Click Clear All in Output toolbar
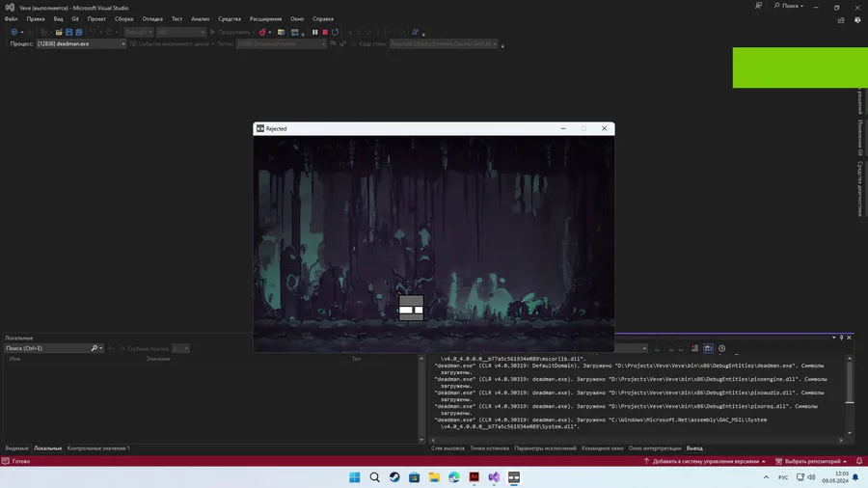This screenshot has height=488, width=868. (x=694, y=348)
